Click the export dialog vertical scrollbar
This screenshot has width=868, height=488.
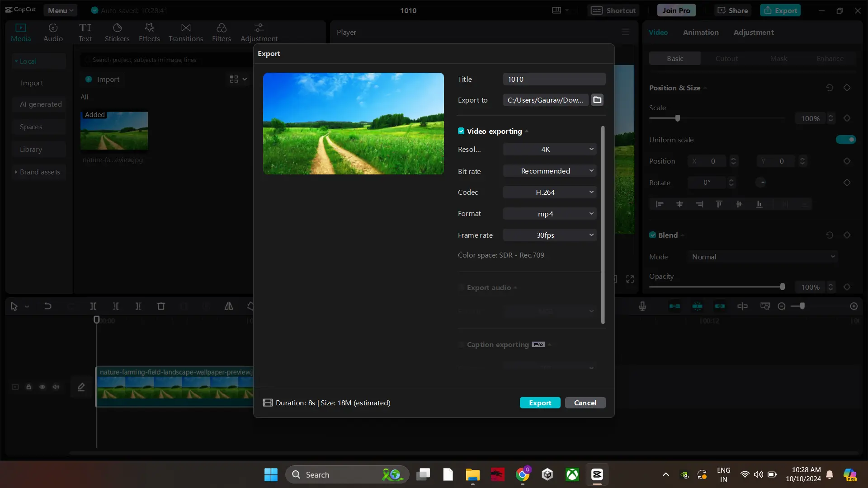[x=603, y=225]
